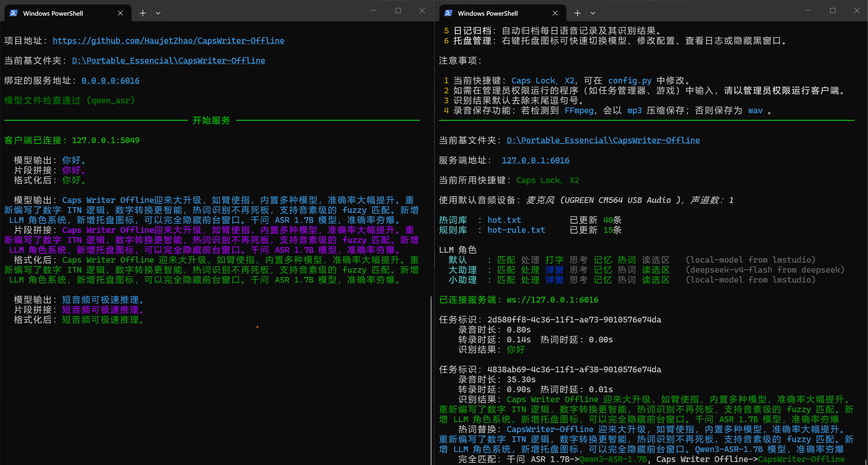Click the "客户端已连接: 127.0.0.1:5049" line
This screenshot has height=465, width=868.
point(72,140)
